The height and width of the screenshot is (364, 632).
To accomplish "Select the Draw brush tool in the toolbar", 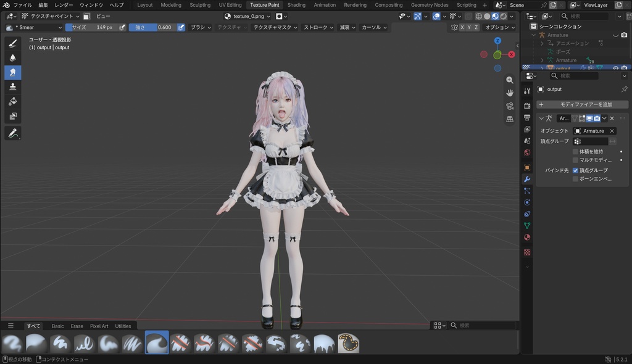I will point(13,43).
